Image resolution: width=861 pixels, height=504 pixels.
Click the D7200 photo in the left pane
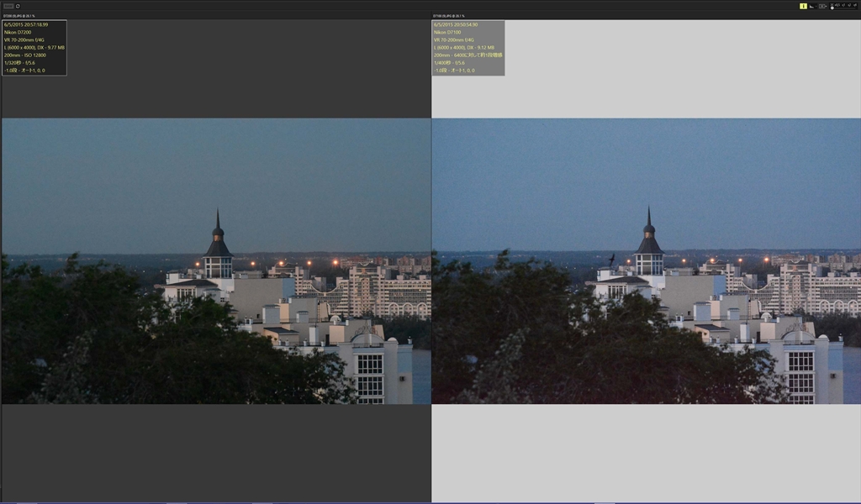point(216,261)
